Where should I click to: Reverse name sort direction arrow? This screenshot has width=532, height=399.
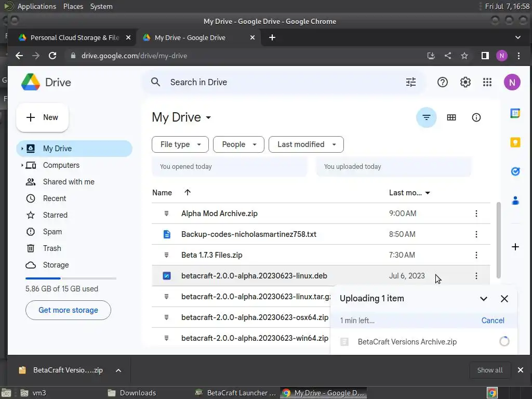[188, 192]
